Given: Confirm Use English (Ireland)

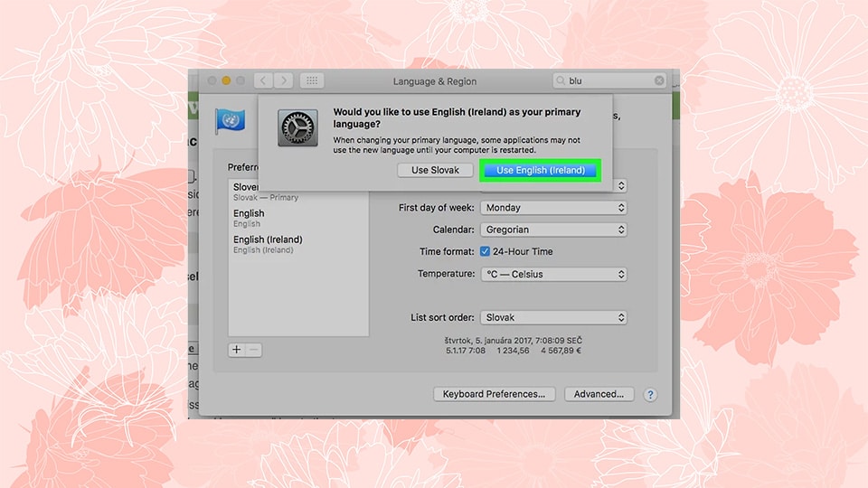Looking at the screenshot, I should [541, 170].
